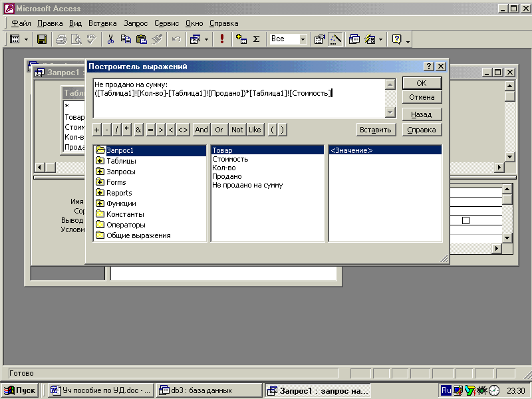The width and height of the screenshot is (532, 399).
Task: Open the toolbar options arrow after help
Action: click(x=408, y=41)
